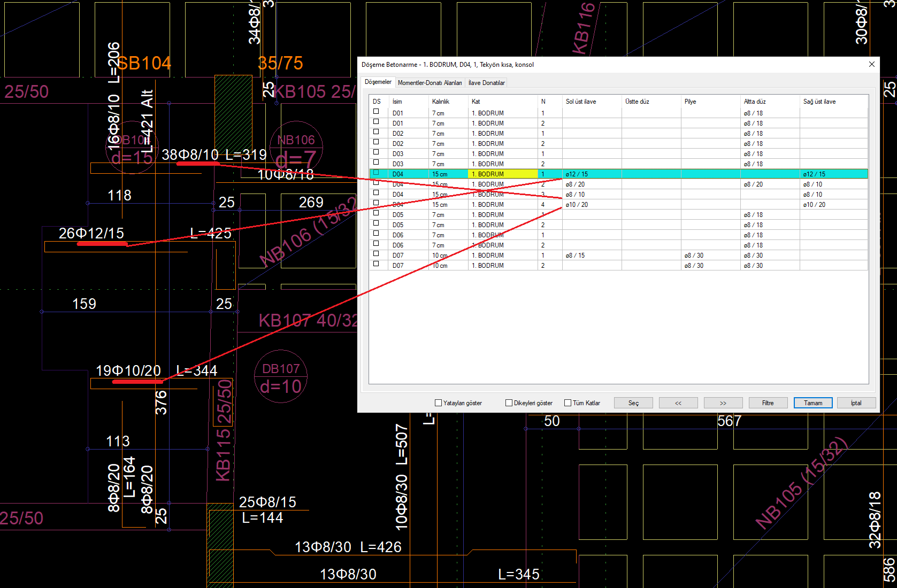The height and width of the screenshot is (588, 897).
Task: Click the Seç button
Action: pyautogui.click(x=633, y=403)
